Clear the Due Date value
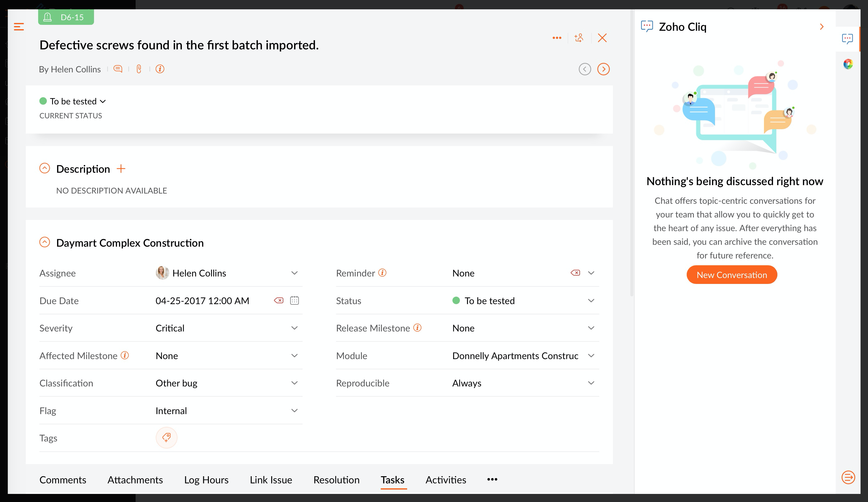 tap(279, 300)
